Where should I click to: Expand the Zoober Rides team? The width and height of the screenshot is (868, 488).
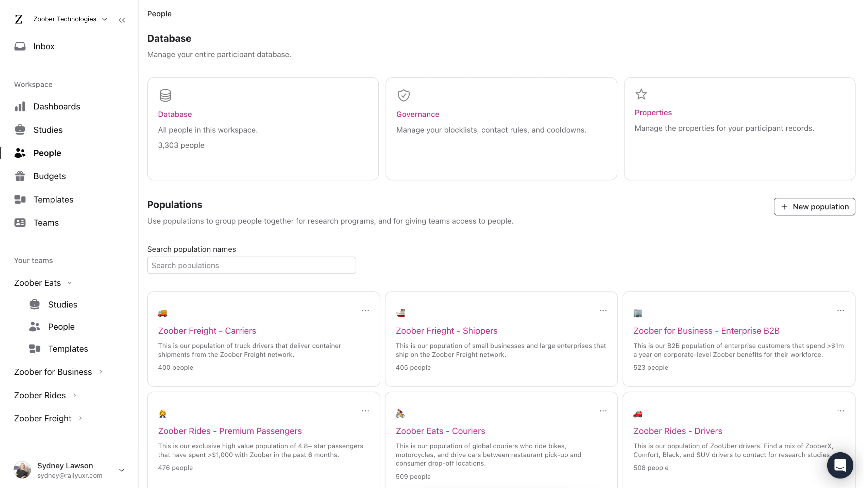75,395
